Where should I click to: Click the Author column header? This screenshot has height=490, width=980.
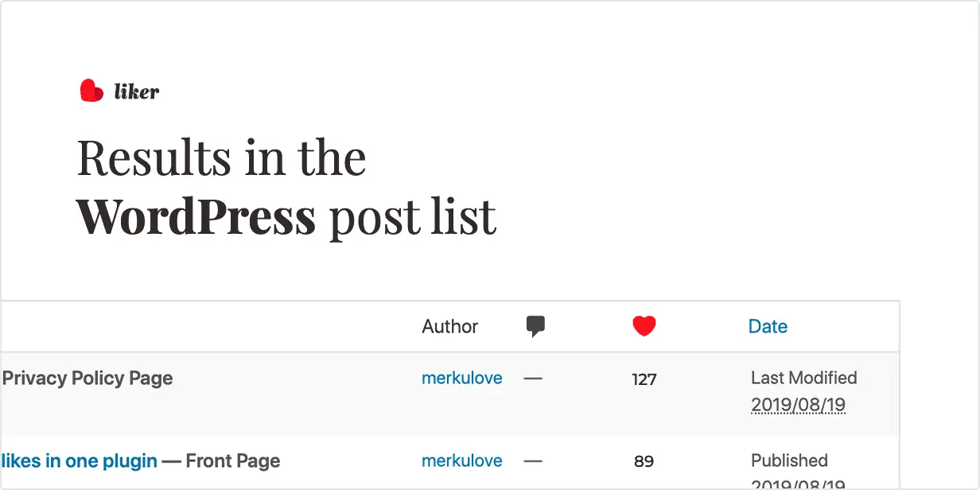[x=449, y=326]
